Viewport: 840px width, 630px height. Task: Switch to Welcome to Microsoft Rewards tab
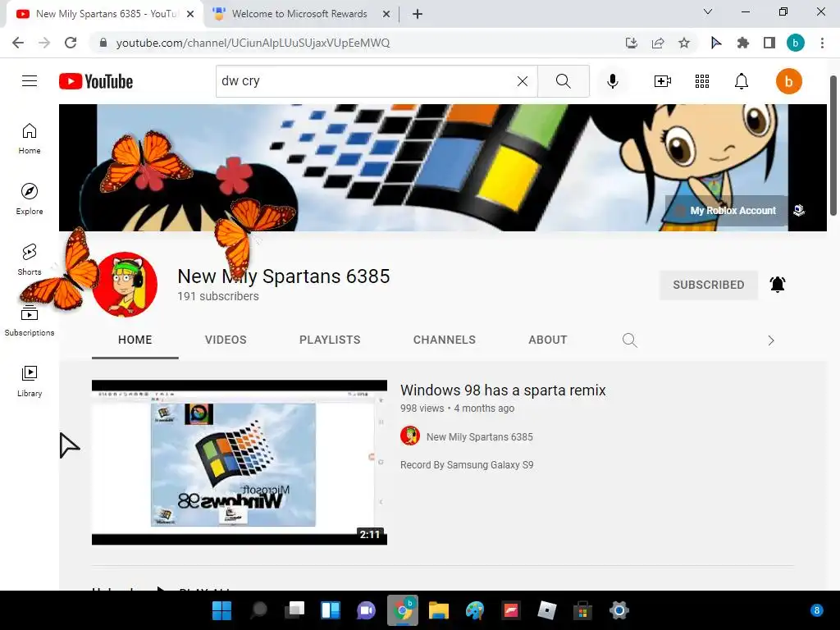300,14
